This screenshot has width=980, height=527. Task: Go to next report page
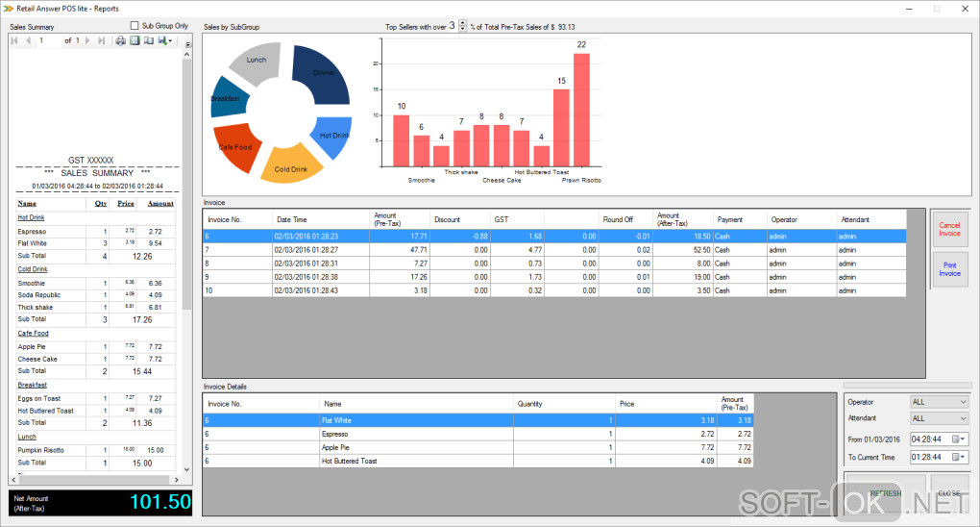(x=87, y=40)
